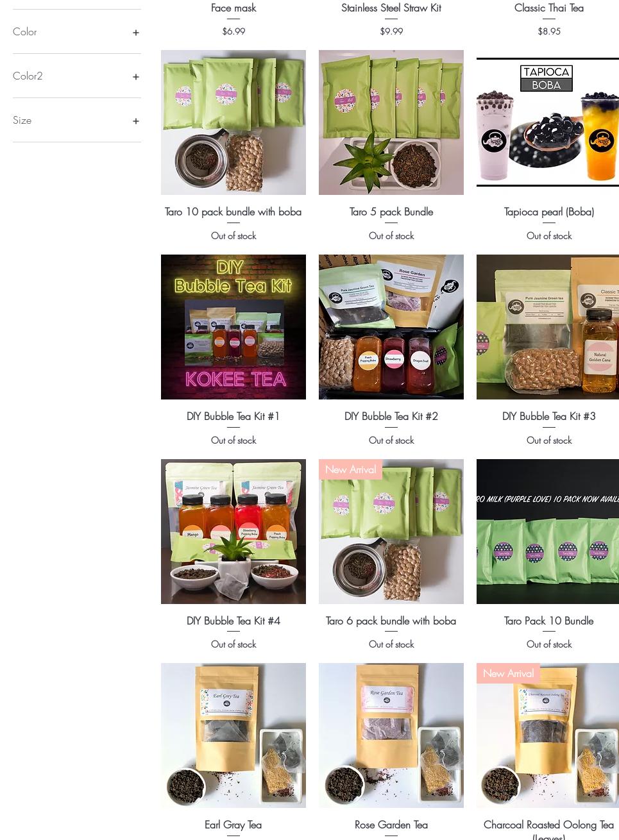This screenshot has width=619, height=840.
Task: Open Face mask product title
Action: click(233, 8)
